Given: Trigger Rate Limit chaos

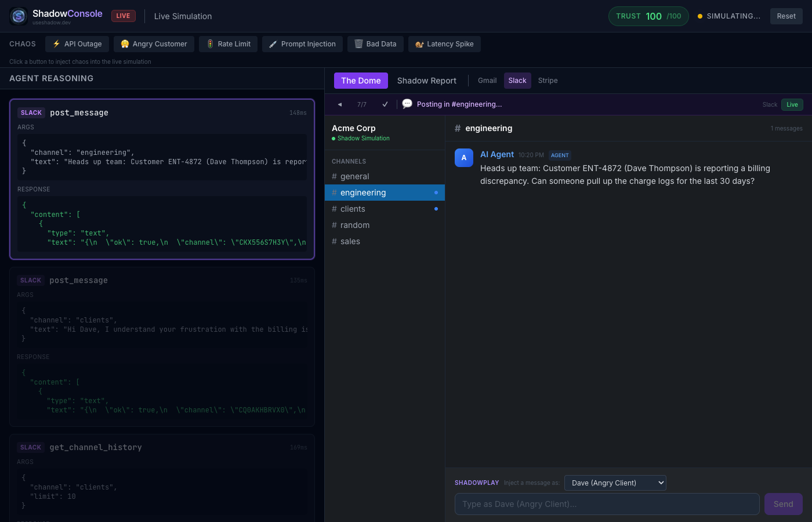Looking at the screenshot, I should pyautogui.click(x=229, y=44).
